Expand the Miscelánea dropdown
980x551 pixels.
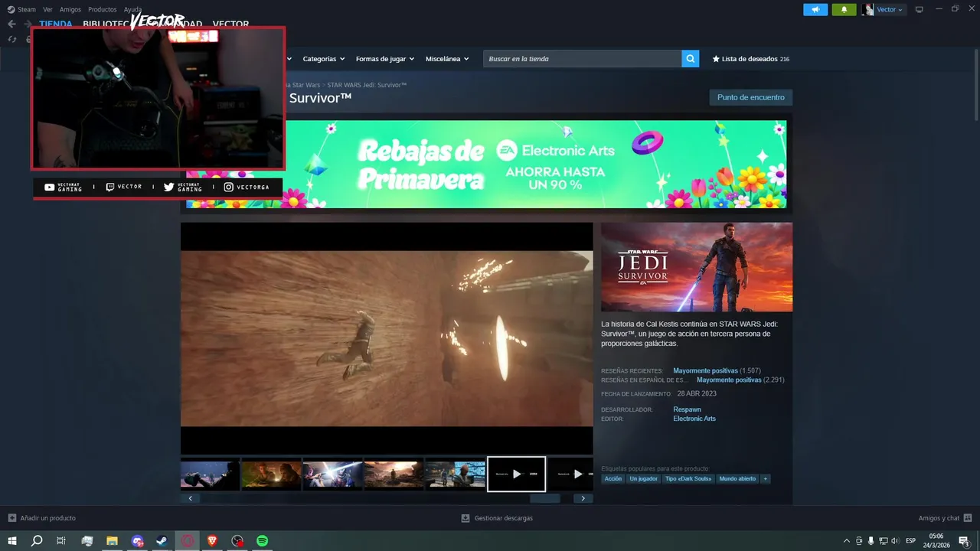click(x=447, y=59)
